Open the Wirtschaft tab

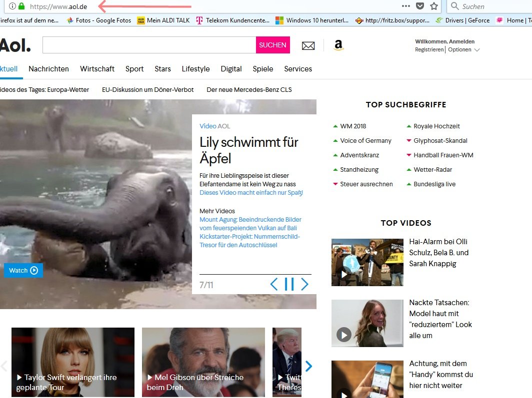[x=97, y=69]
